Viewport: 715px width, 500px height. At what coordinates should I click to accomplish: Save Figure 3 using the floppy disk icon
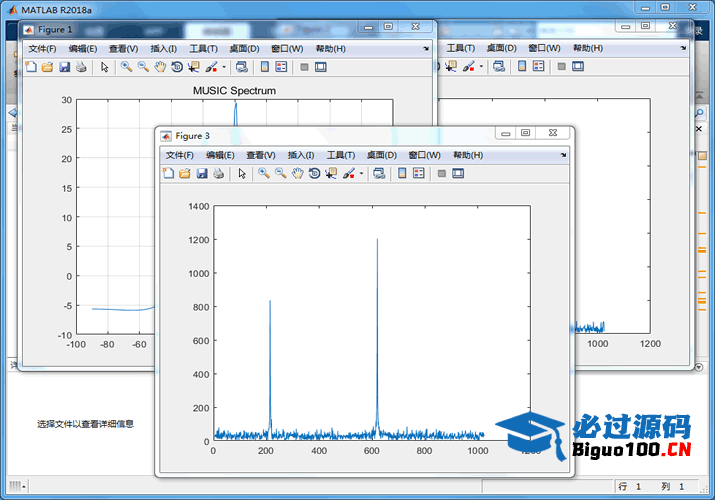(202, 173)
